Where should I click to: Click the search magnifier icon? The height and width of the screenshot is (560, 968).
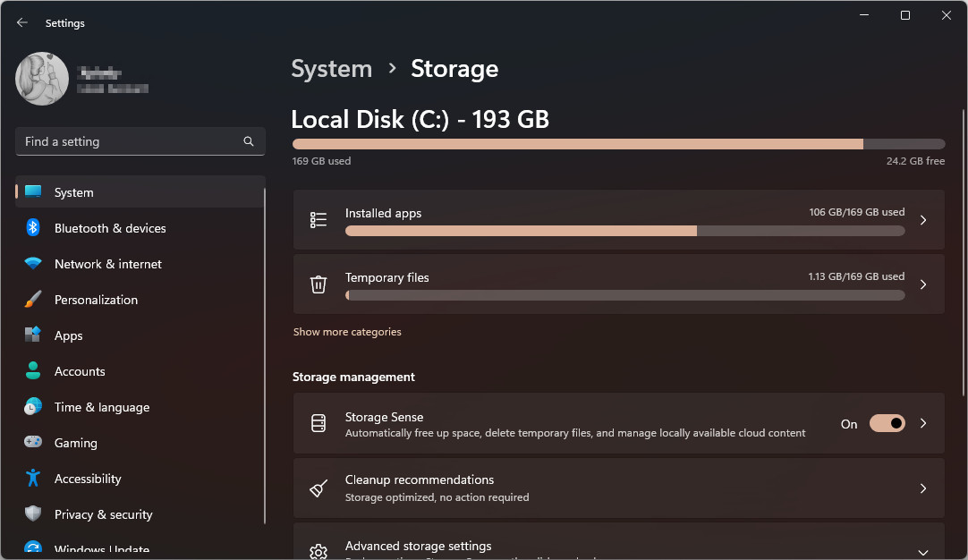pos(249,141)
